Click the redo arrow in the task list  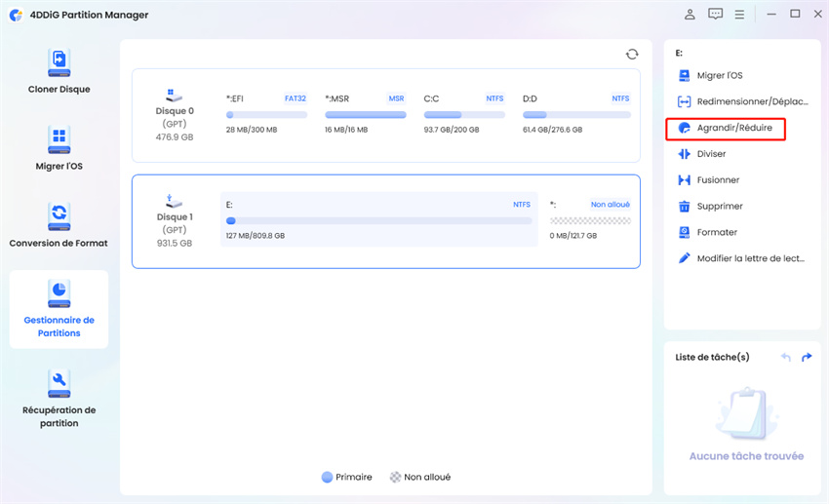pos(807,358)
